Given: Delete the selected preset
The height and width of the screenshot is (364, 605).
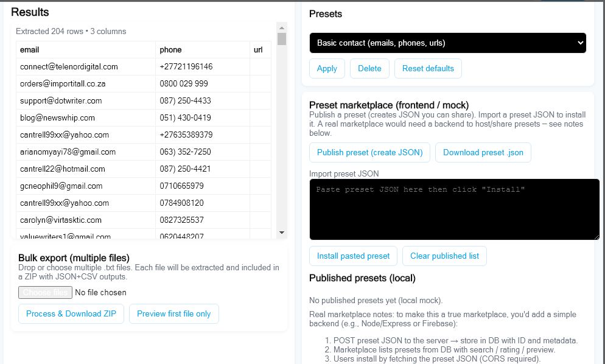Looking at the screenshot, I should tap(369, 69).
